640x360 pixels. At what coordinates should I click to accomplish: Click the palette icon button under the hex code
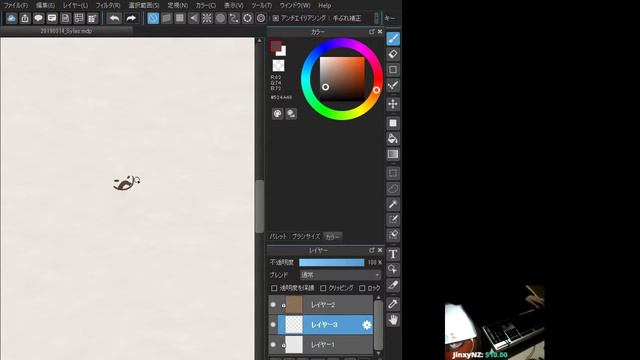tap(278, 114)
